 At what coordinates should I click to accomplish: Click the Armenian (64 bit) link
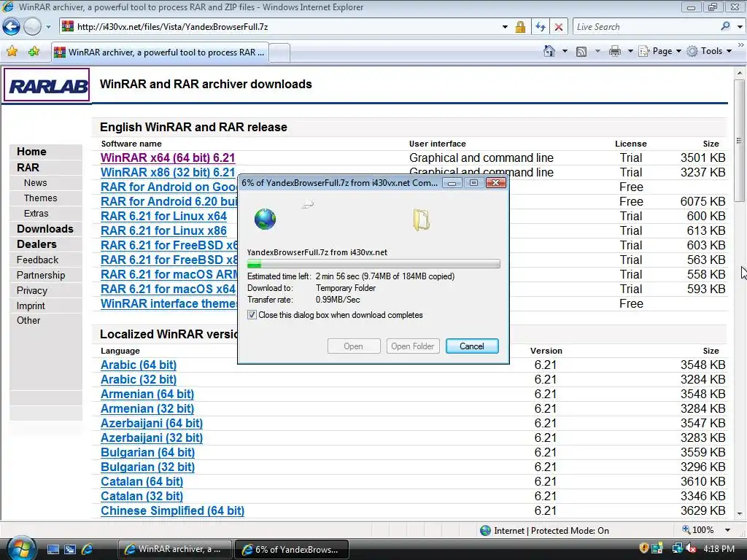(x=147, y=394)
